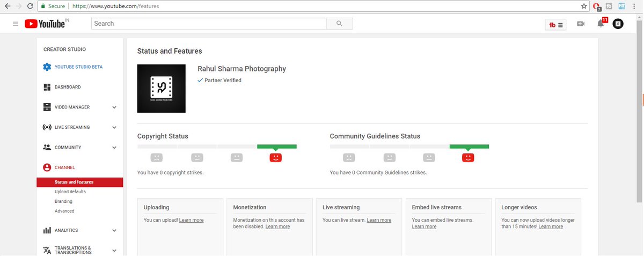Click the Monetization card title
This screenshot has width=644, height=256.
pyautogui.click(x=250, y=207)
